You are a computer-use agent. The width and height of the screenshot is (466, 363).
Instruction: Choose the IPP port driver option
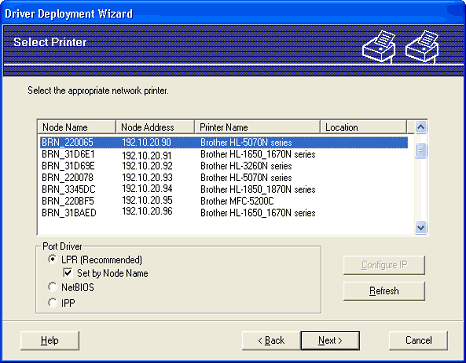pos(52,303)
